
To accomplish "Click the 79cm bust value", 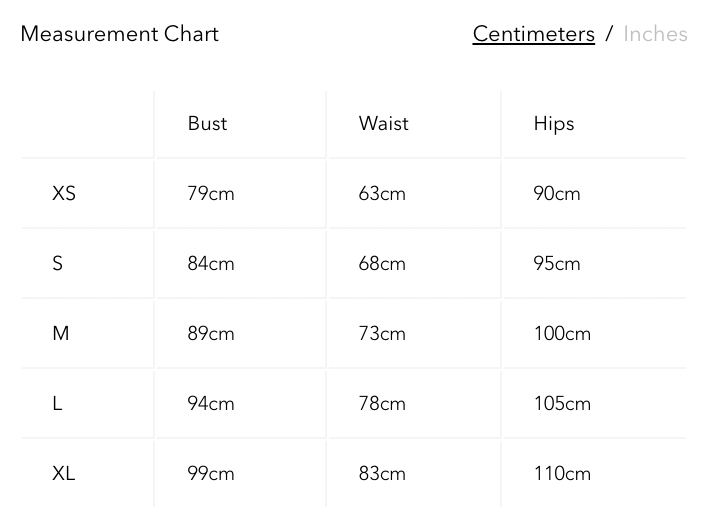I will (211, 193).
